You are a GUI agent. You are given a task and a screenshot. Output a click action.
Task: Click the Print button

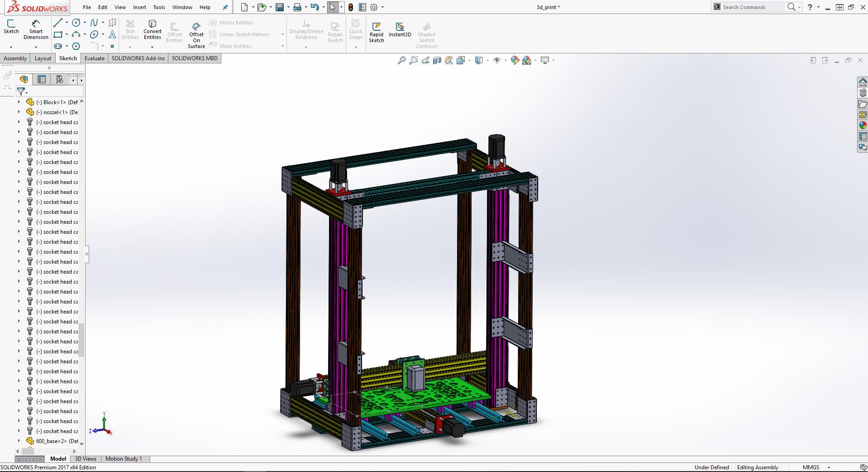[x=297, y=7]
